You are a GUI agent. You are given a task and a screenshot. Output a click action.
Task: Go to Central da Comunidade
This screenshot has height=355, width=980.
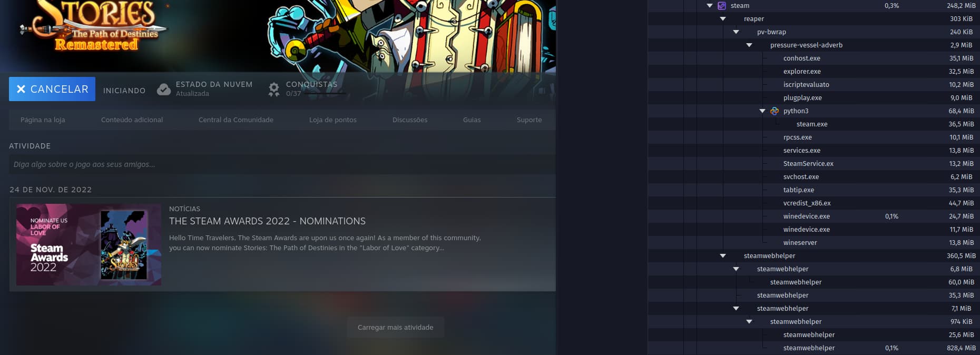(x=236, y=120)
